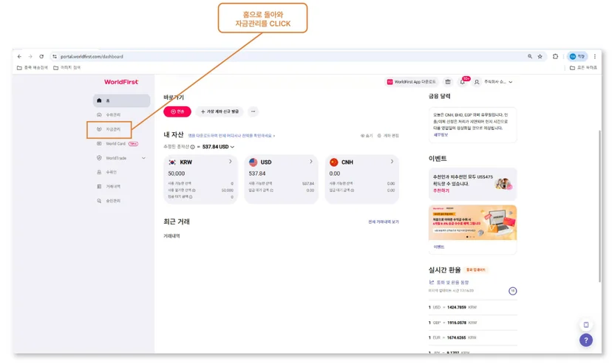
Task: Click the details link in financial calendar card
Action: pos(441,135)
